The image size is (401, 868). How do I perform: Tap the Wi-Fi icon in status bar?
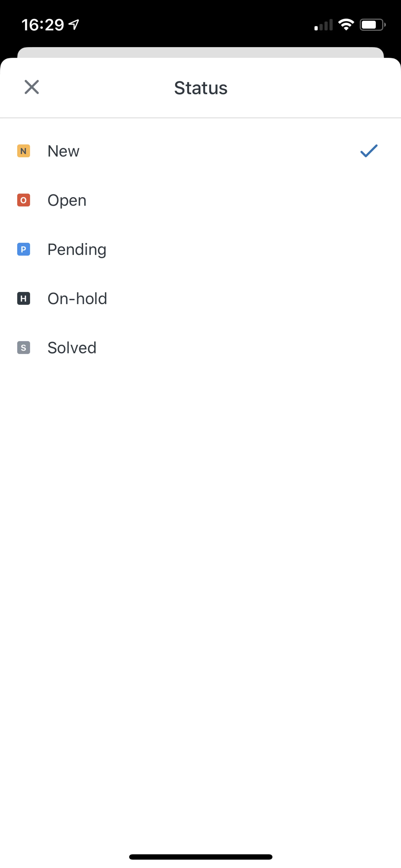click(346, 25)
